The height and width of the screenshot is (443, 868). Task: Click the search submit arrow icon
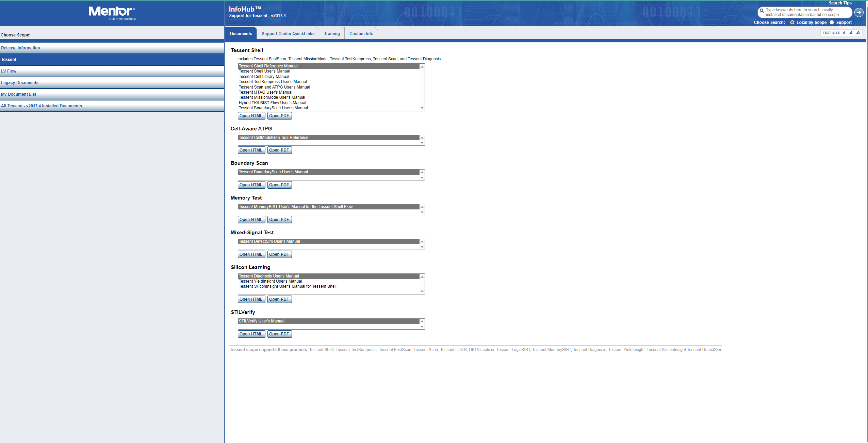(x=858, y=13)
